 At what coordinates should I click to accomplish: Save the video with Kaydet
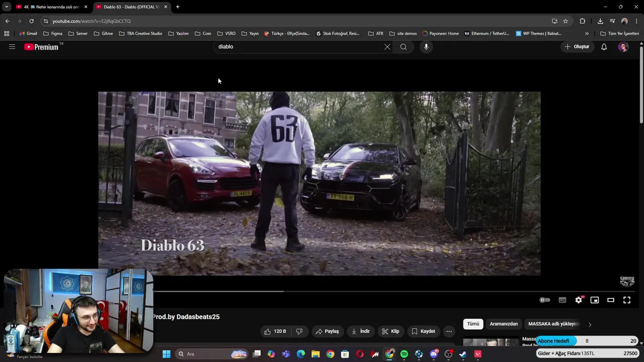(x=423, y=331)
